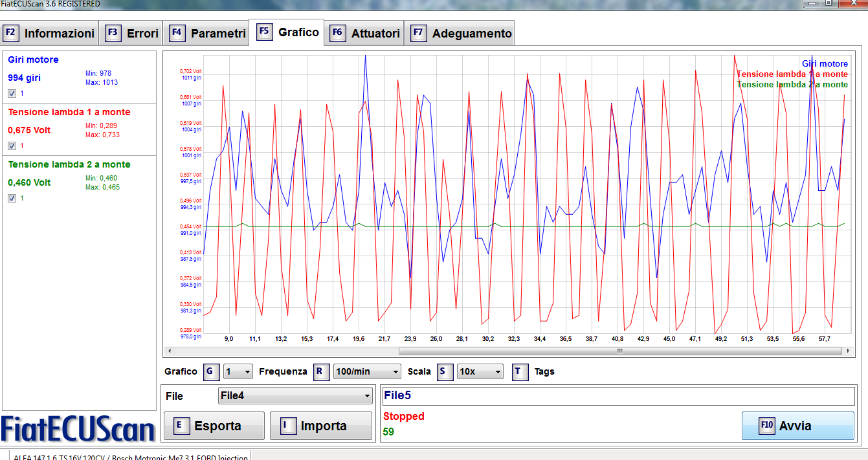Click the 32,3 time axis tick
This screenshot has width=868, height=460.
(514, 338)
